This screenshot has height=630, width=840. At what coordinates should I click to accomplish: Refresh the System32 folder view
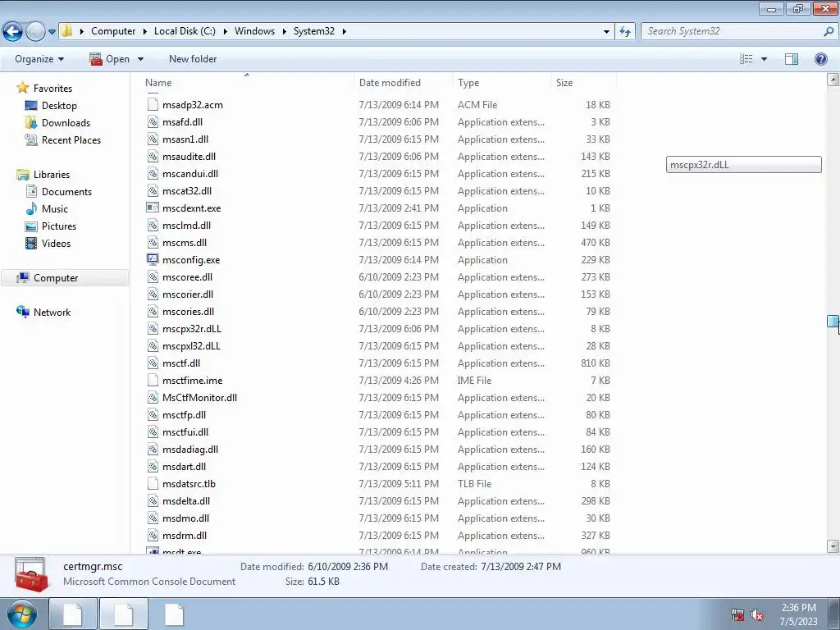pyautogui.click(x=624, y=31)
